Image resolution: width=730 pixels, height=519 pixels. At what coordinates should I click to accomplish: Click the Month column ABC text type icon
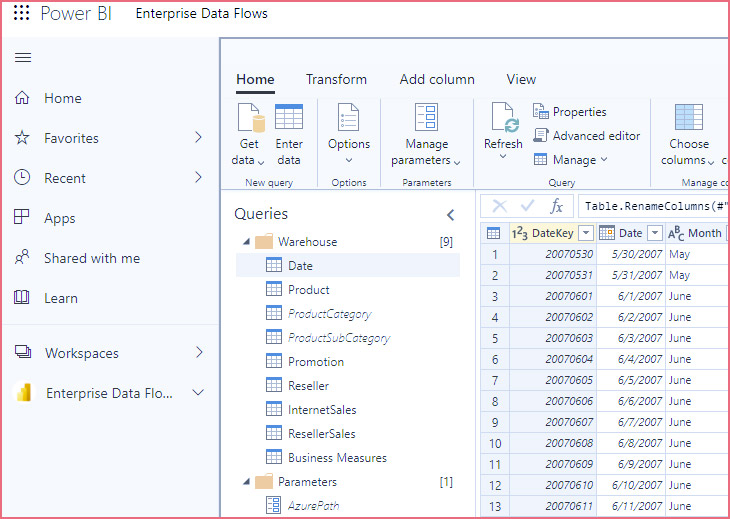click(x=676, y=233)
